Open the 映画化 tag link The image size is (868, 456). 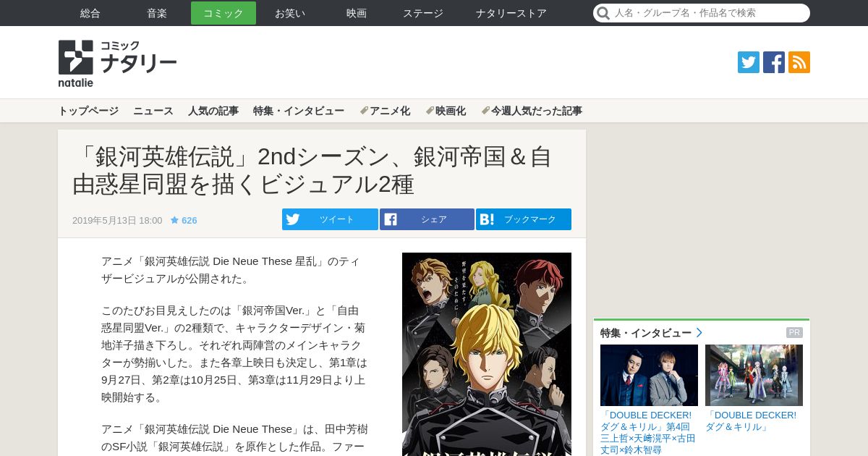pyautogui.click(x=451, y=111)
